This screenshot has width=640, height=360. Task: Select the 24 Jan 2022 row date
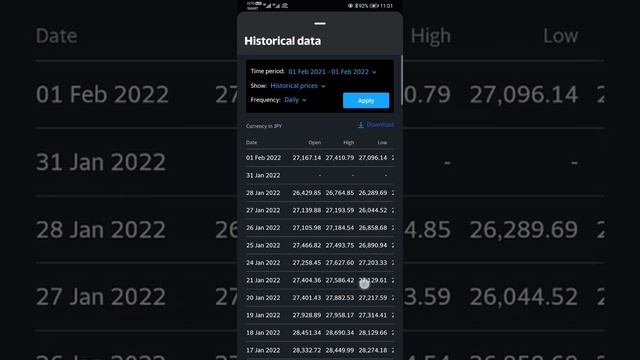point(263,263)
